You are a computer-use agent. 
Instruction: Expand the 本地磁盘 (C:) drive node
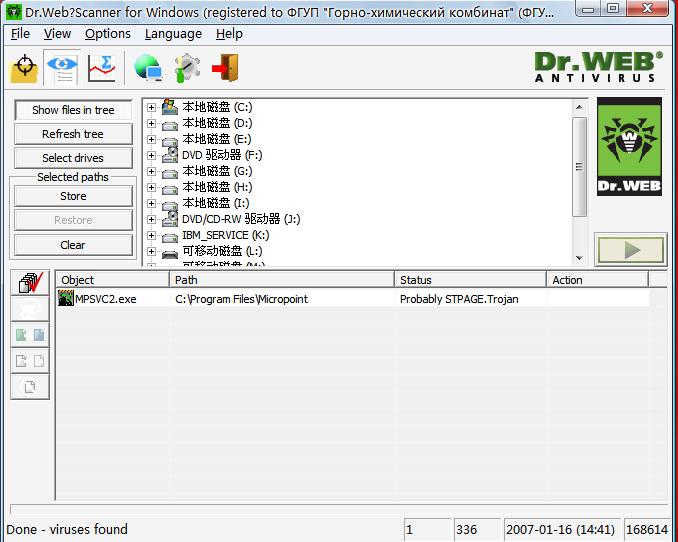click(x=151, y=107)
